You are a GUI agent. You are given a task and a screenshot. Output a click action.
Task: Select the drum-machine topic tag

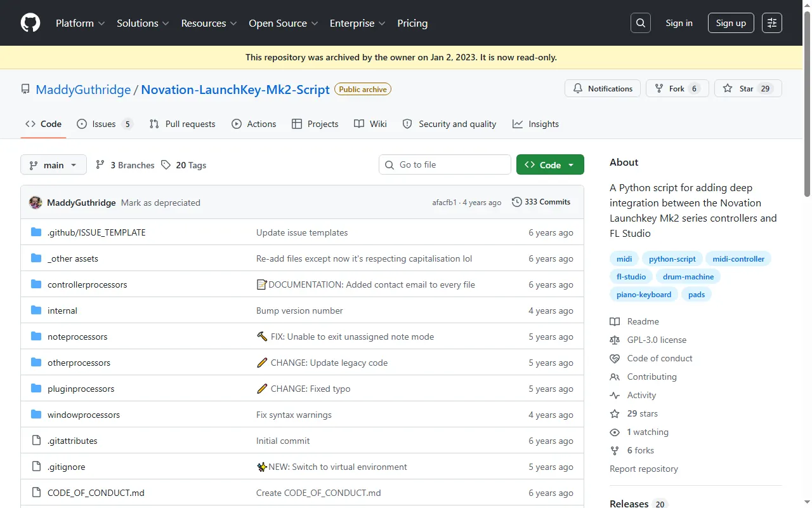coord(688,277)
